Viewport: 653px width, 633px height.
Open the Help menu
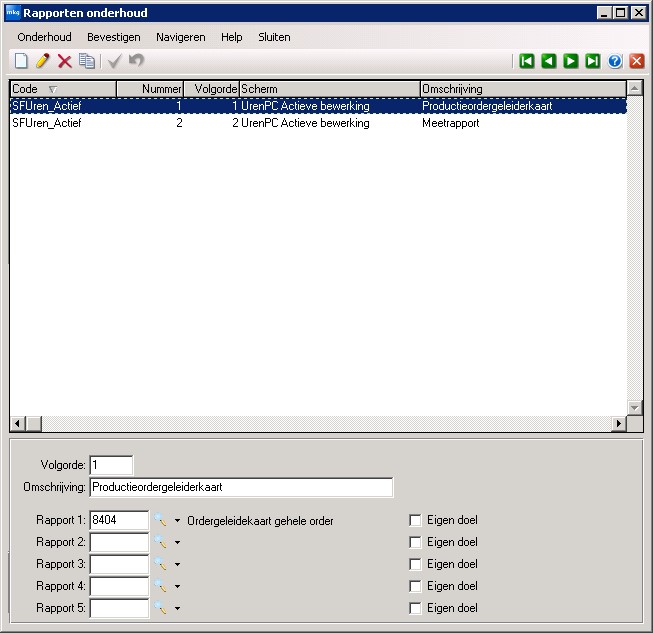[232, 37]
